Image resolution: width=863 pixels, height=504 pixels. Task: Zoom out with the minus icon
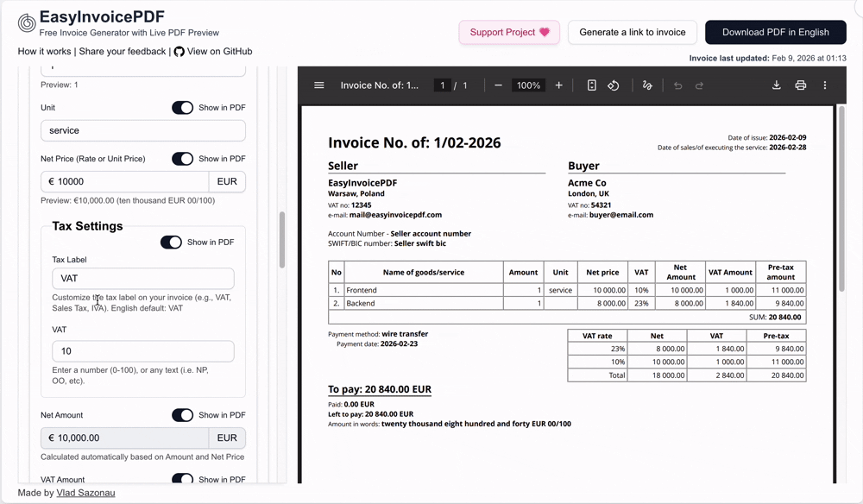[498, 85]
